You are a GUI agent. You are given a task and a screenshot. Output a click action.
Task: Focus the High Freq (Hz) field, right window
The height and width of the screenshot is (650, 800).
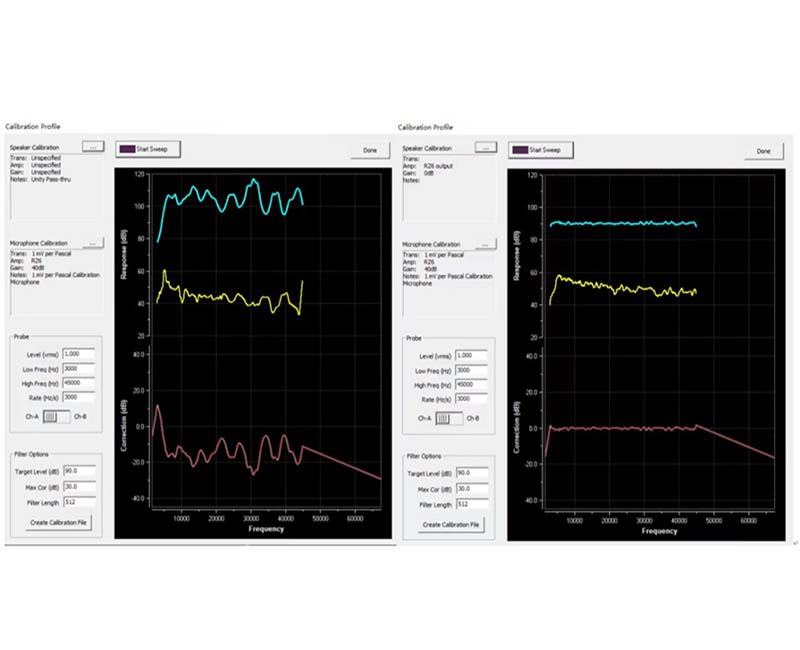(470, 385)
